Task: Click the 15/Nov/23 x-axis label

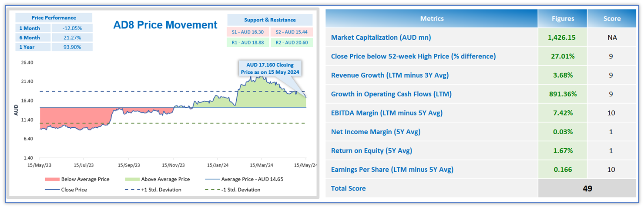Action: (173, 165)
